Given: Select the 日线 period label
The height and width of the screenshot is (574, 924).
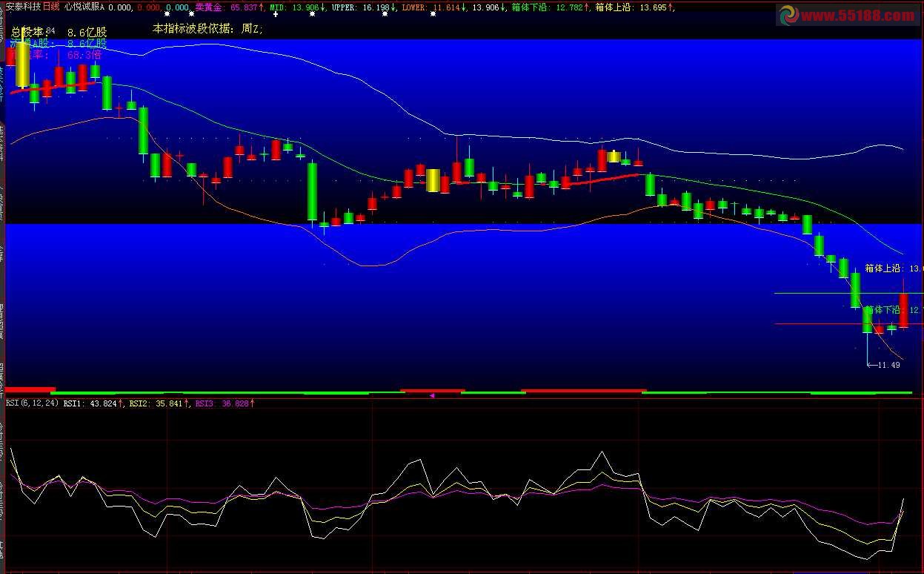Looking at the screenshot, I should pyautogui.click(x=51, y=7).
